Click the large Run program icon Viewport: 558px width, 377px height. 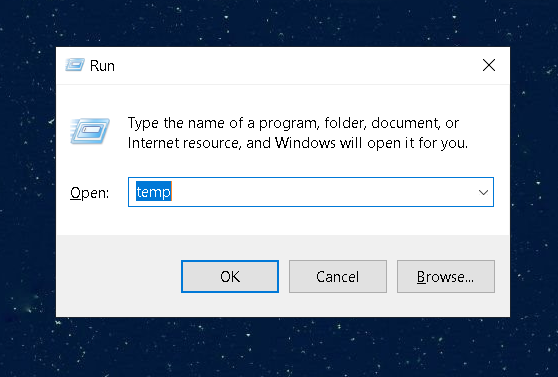(90, 131)
